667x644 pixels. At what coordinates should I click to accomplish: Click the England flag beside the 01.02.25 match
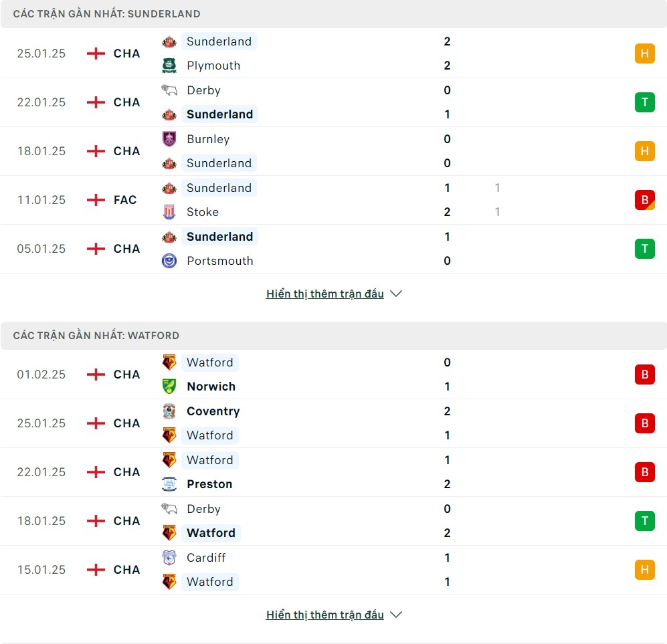pyautogui.click(x=96, y=374)
